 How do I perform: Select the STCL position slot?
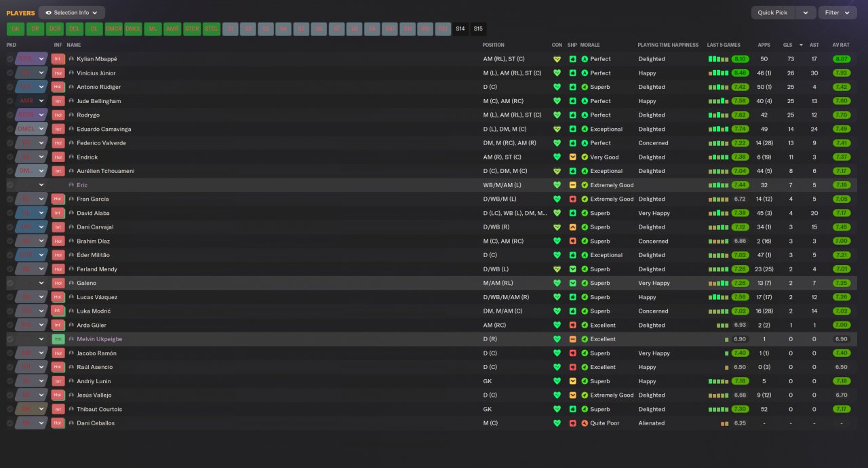point(212,29)
